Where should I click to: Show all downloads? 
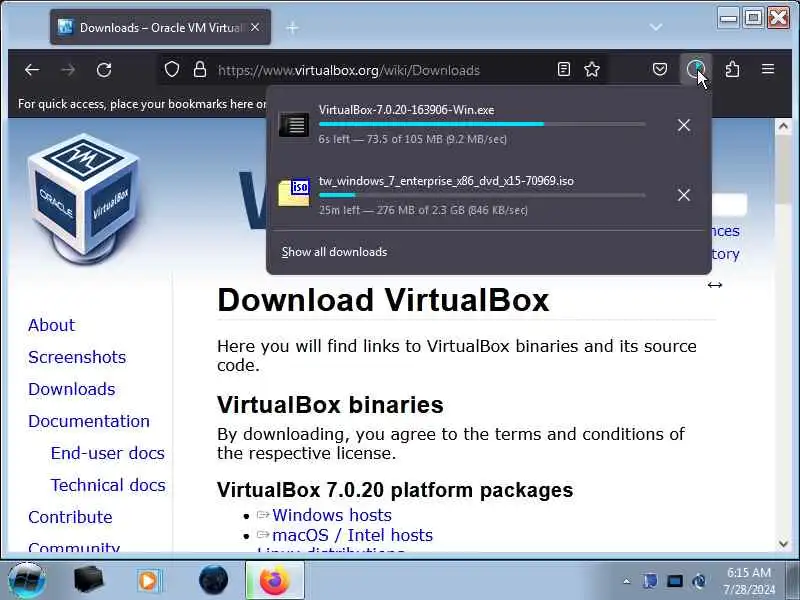point(335,252)
